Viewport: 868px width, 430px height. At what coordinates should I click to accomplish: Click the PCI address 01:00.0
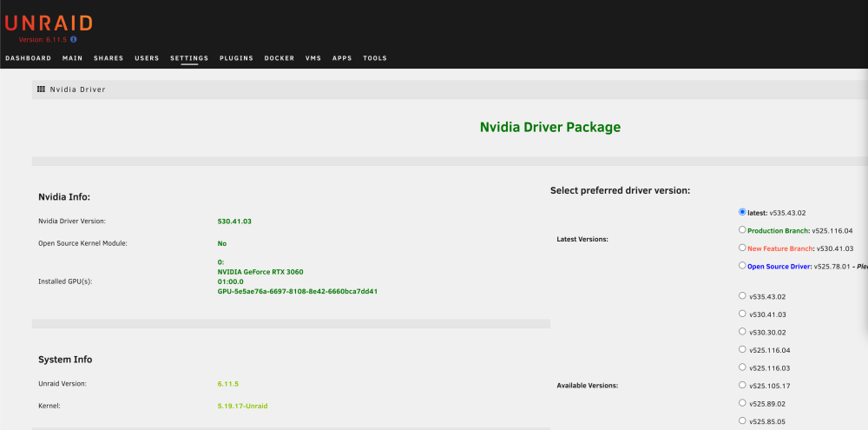(230, 281)
